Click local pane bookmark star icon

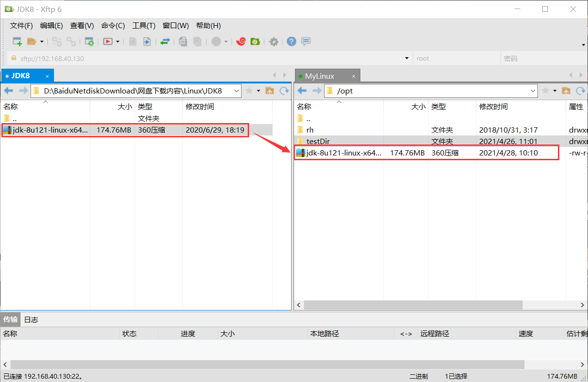(249, 91)
